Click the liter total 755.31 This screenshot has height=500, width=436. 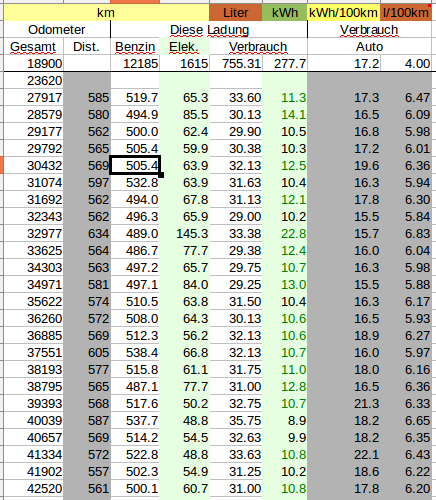(x=236, y=63)
